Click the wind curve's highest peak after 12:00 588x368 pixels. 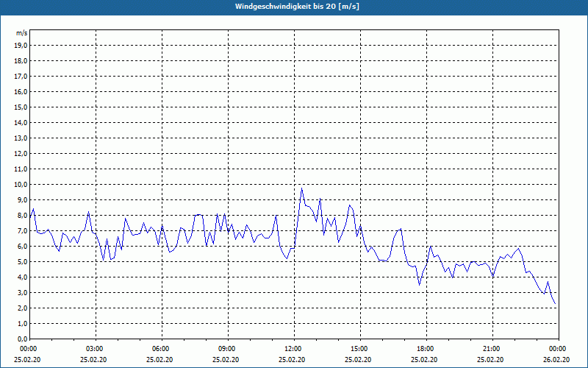(301, 188)
